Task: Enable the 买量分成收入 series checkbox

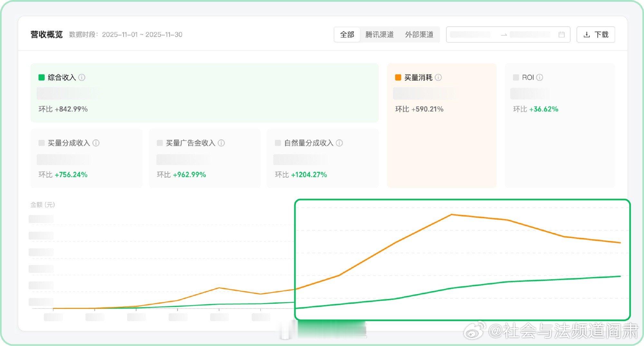Action: [x=42, y=143]
